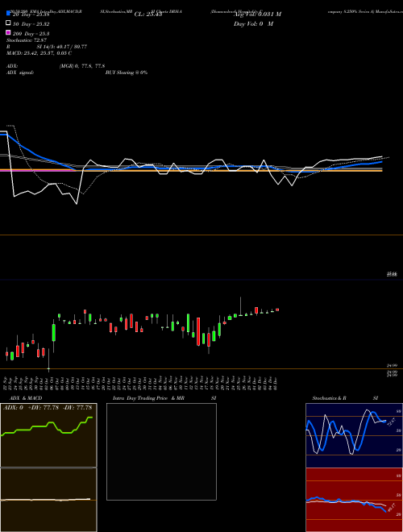
Task: Click the white 50 Day legend swatch
Action: pyautogui.click(x=8, y=23)
